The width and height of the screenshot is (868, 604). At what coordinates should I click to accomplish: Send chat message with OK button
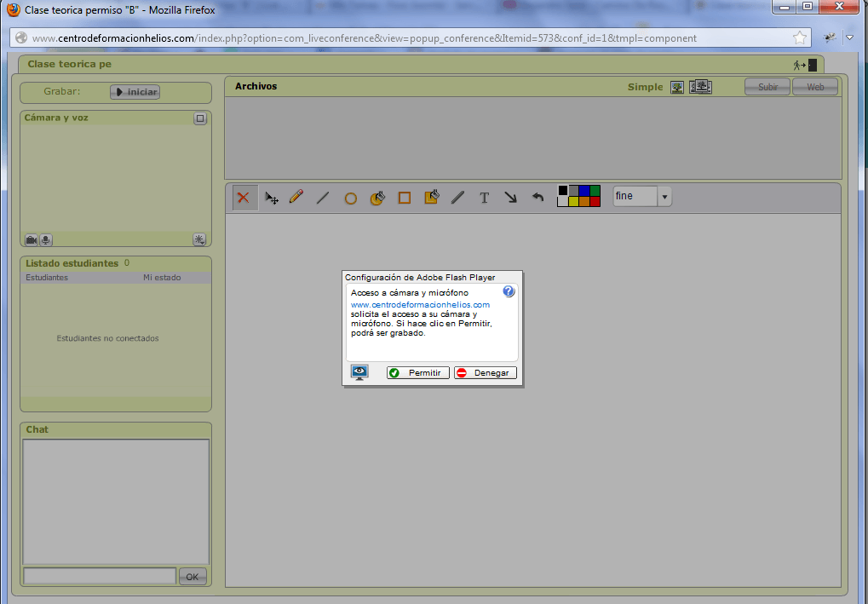[193, 577]
